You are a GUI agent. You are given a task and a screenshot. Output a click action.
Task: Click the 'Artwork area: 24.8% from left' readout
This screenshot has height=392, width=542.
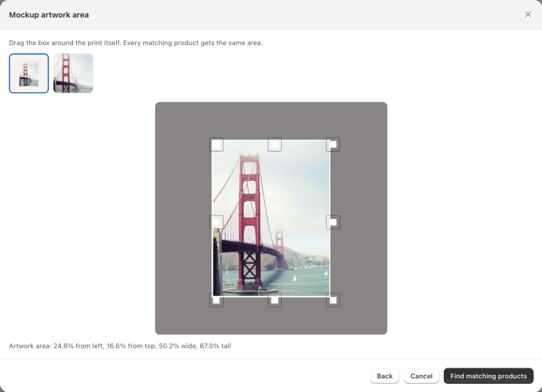click(x=120, y=346)
